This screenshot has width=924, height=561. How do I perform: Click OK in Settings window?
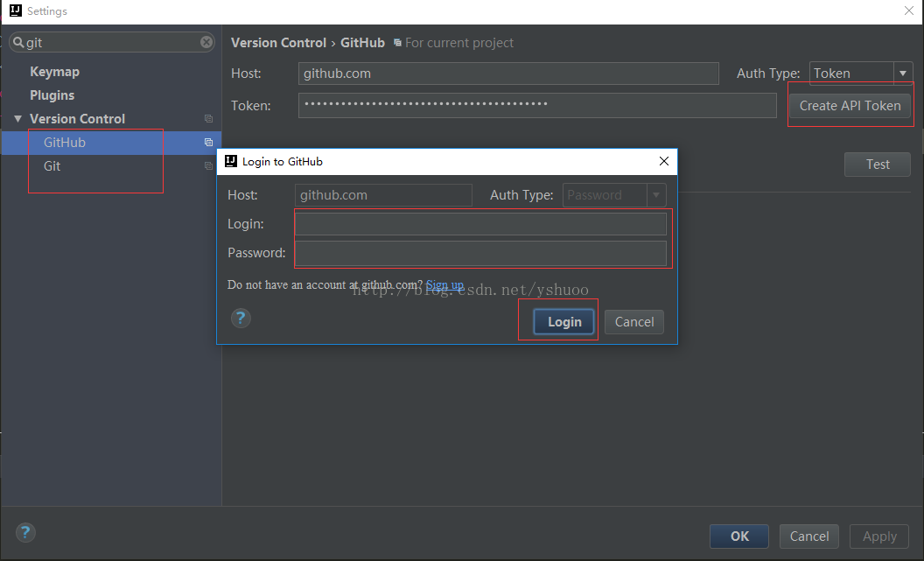click(739, 536)
